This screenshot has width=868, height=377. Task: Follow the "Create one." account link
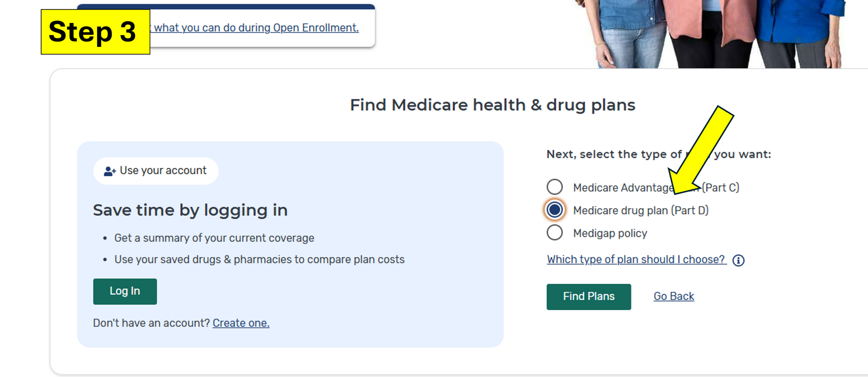point(241,323)
